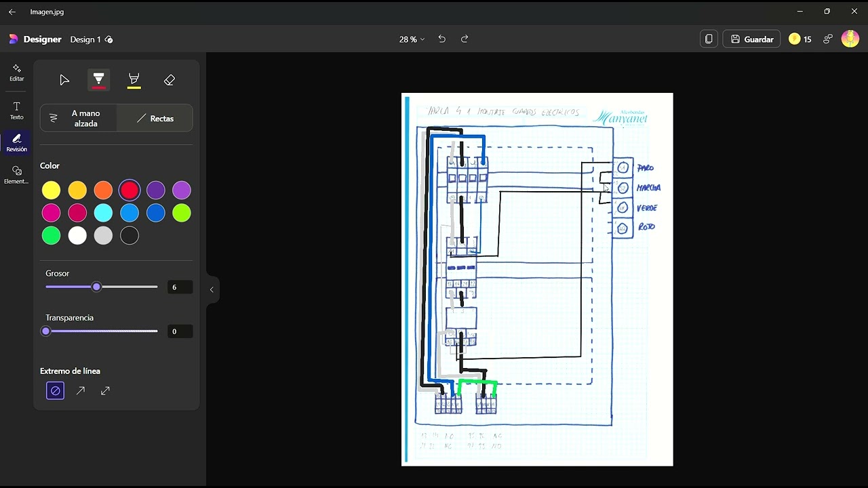Click the cloud sync icon next to Design 1
The height and width of the screenshot is (488, 868).
[109, 39]
